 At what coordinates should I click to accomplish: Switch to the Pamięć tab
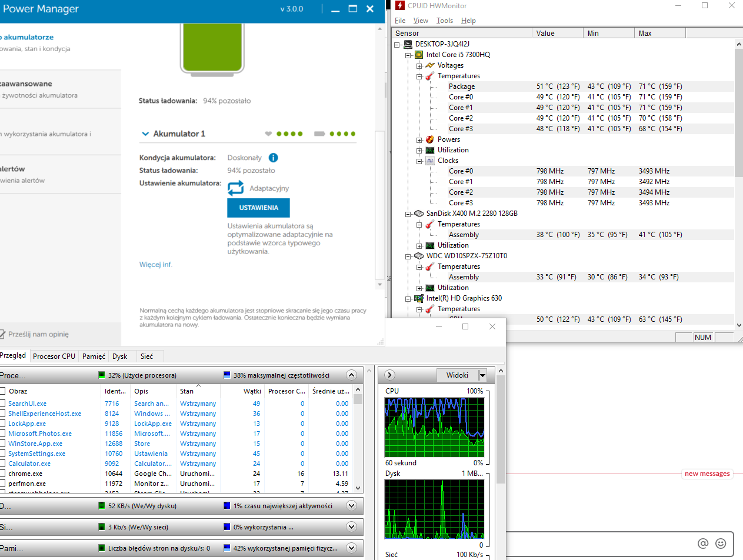pyautogui.click(x=94, y=356)
